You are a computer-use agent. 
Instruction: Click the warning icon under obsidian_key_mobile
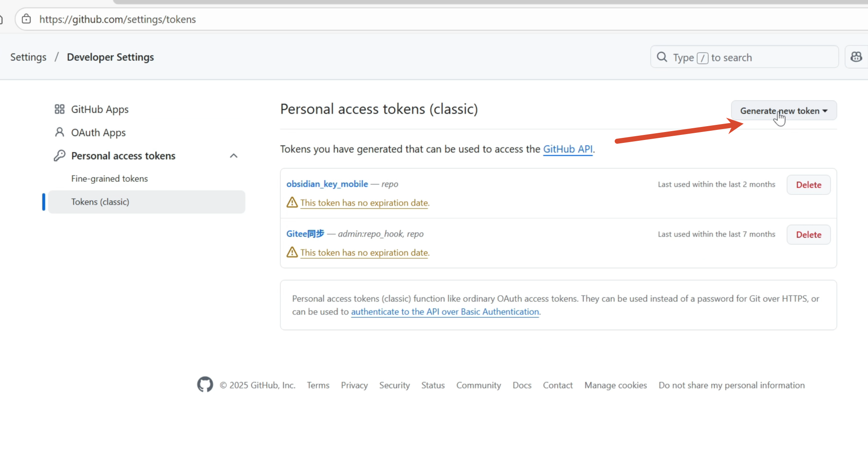292,202
